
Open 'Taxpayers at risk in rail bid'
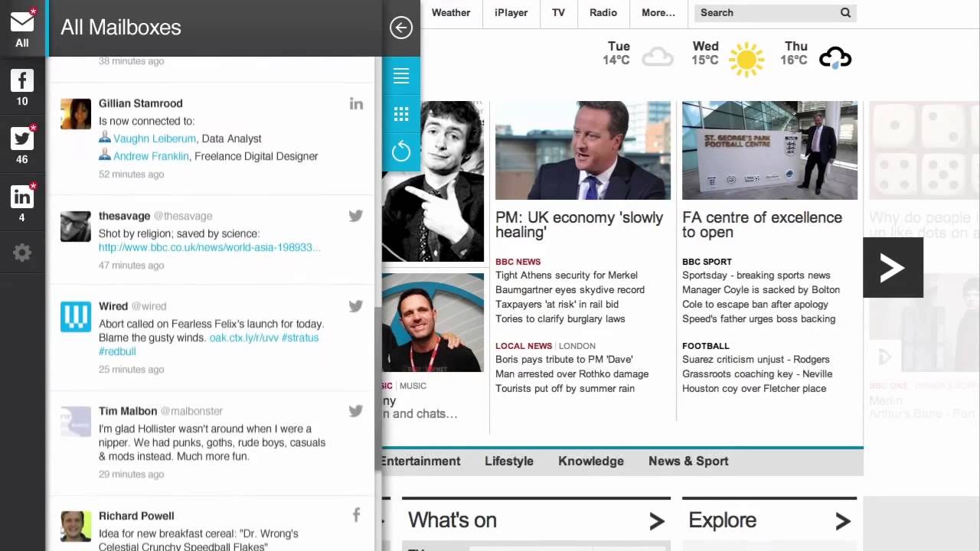(557, 305)
